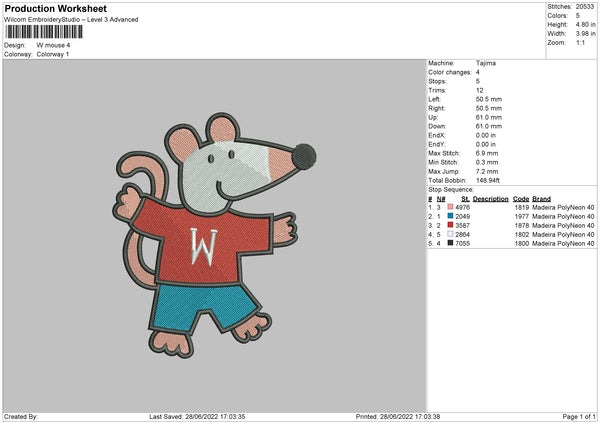Click the Zoom value "1:1"
The height and width of the screenshot is (424, 600).
tap(580, 42)
